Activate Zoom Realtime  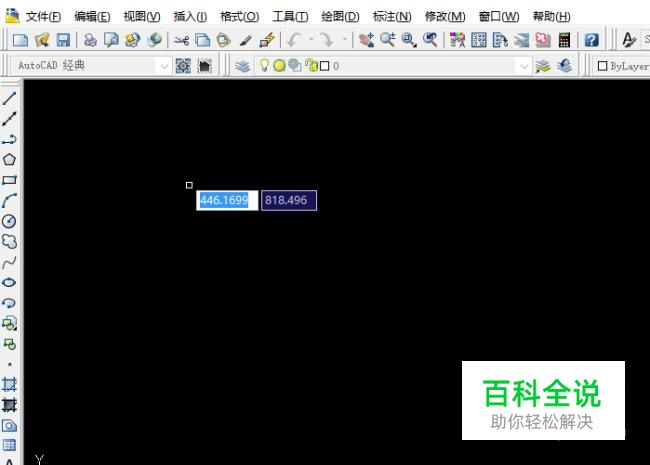[x=388, y=40]
